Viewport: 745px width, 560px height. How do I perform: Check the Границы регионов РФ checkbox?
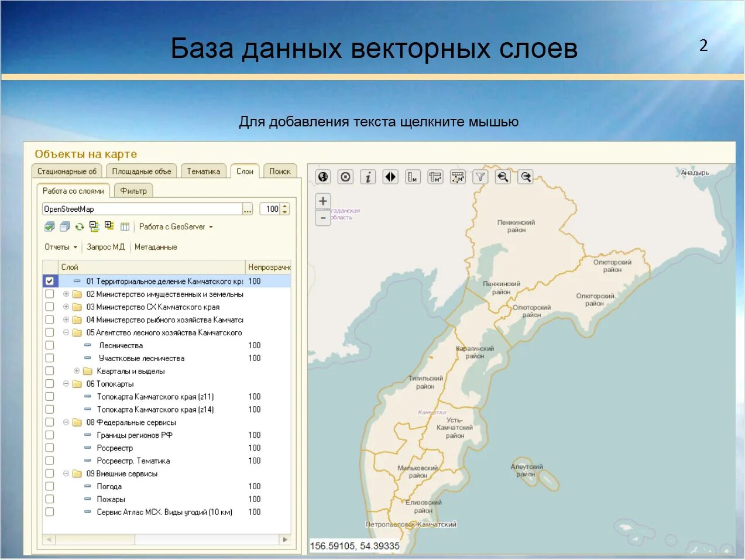(50, 435)
